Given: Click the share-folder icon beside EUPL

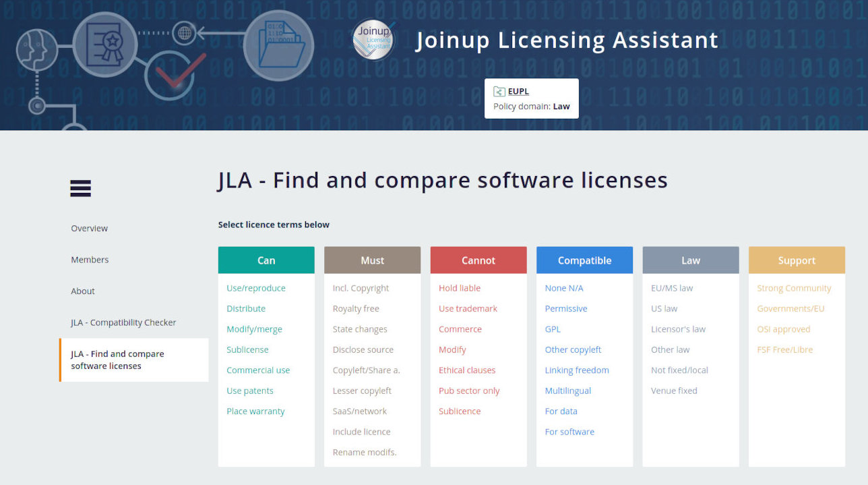Looking at the screenshot, I should pyautogui.click(x=499, y=91).
